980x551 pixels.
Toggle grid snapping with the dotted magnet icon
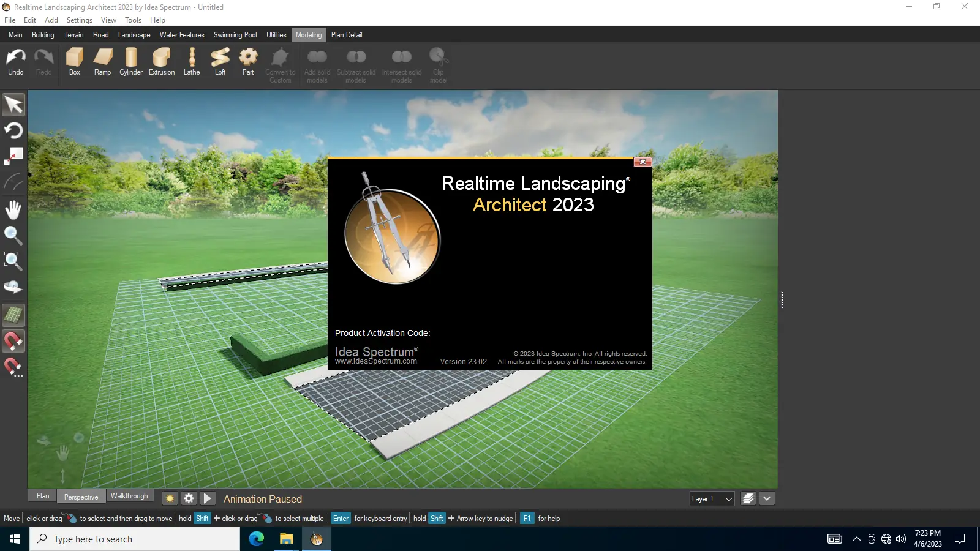coord(13,367)
